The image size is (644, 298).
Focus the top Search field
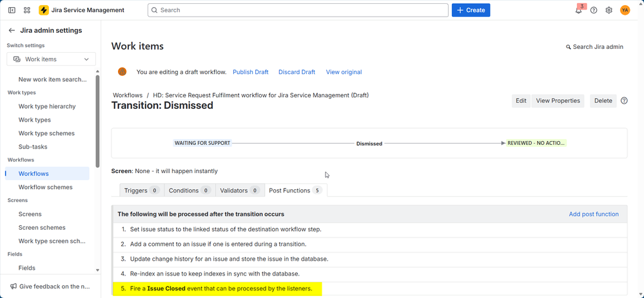click(298, 10)
